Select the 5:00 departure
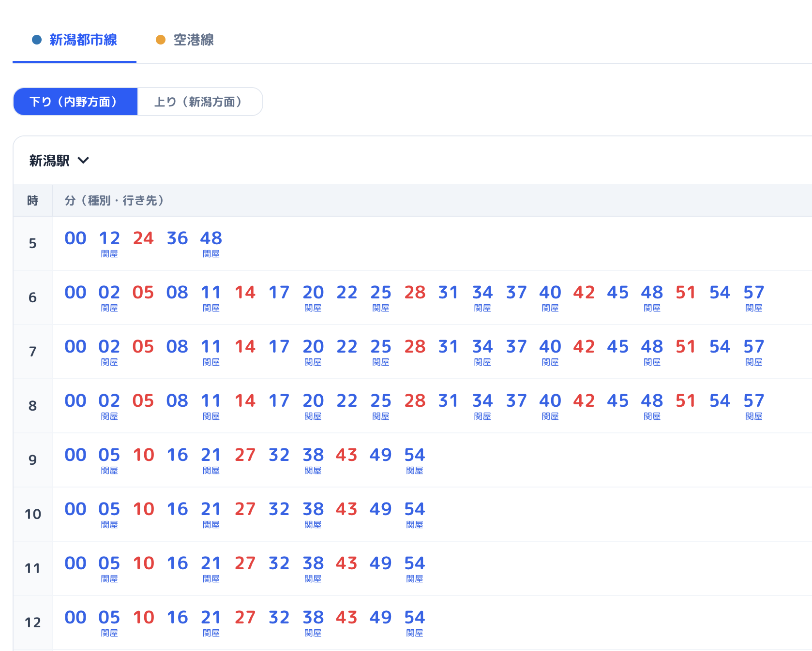Image resolution: width=812 pixels, height=651 pixels. coord(75,238)
